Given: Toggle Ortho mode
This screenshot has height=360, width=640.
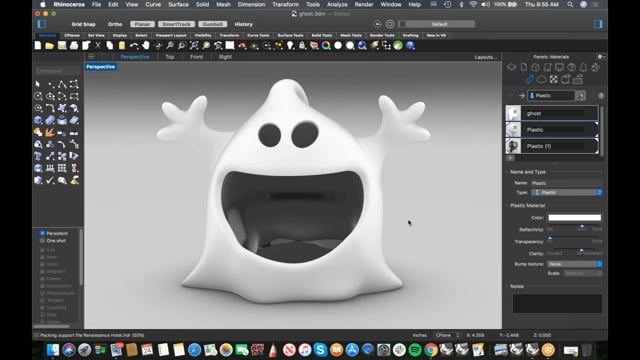Looking at the screenshot, I should tap(115, 24).
